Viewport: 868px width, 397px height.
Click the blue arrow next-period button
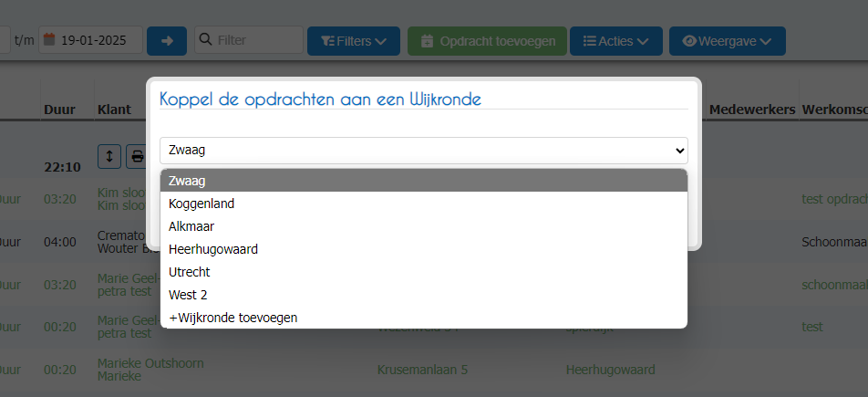point(167,40)
